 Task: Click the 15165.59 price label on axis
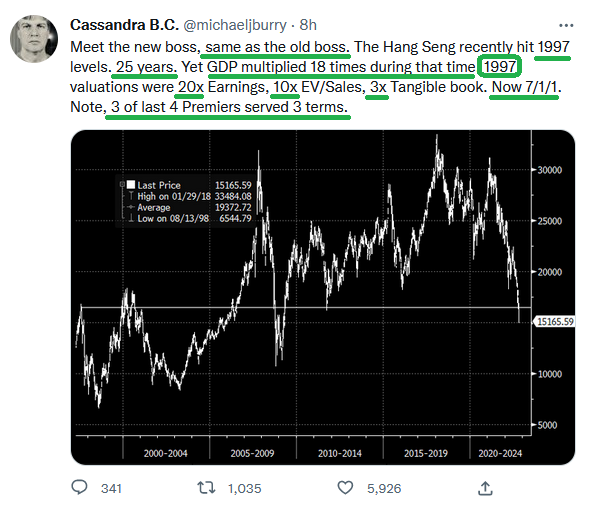coord(555,322)
